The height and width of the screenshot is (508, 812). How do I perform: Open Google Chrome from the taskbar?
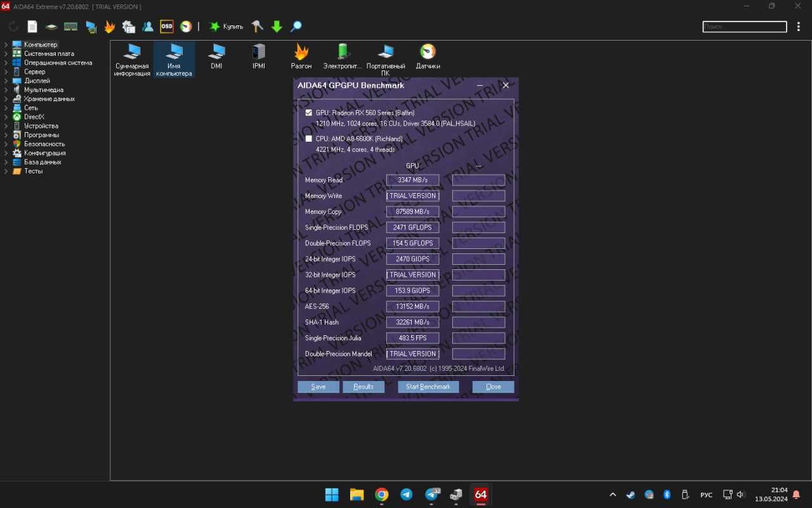click(381, 494)
